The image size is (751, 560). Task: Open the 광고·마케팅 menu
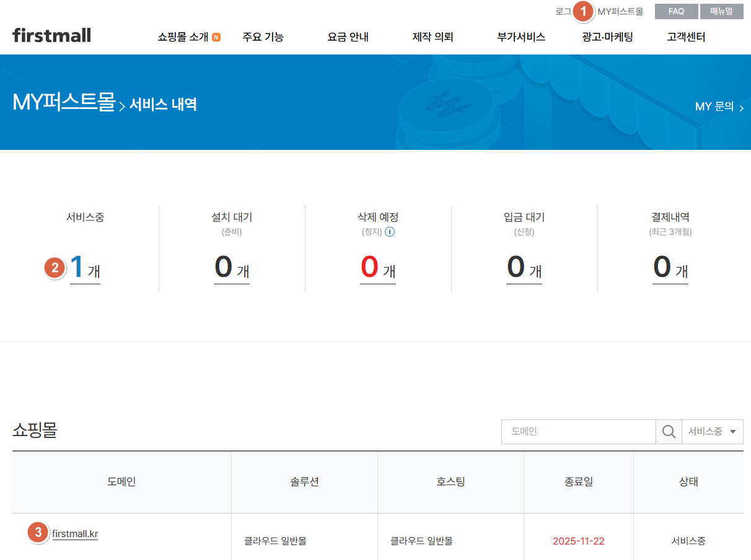pyautogui.click(x=607, y=37)
